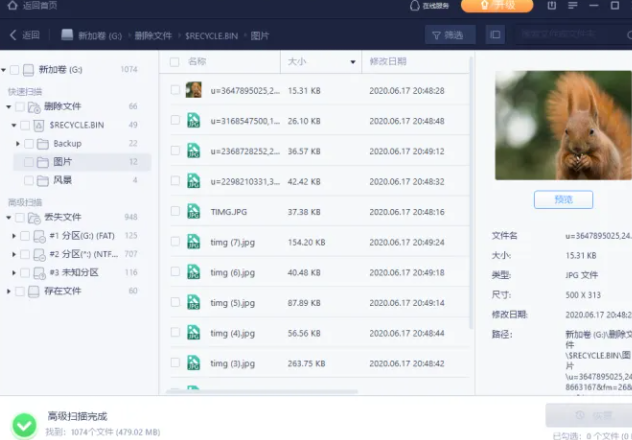Check the box for timg (7).jpg
The height and width of the screenshot is (440, 632).
click(x=175, y=242)
